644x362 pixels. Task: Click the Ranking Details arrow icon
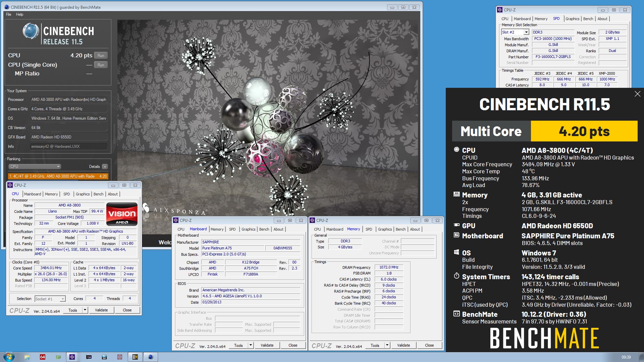[105, 167]
